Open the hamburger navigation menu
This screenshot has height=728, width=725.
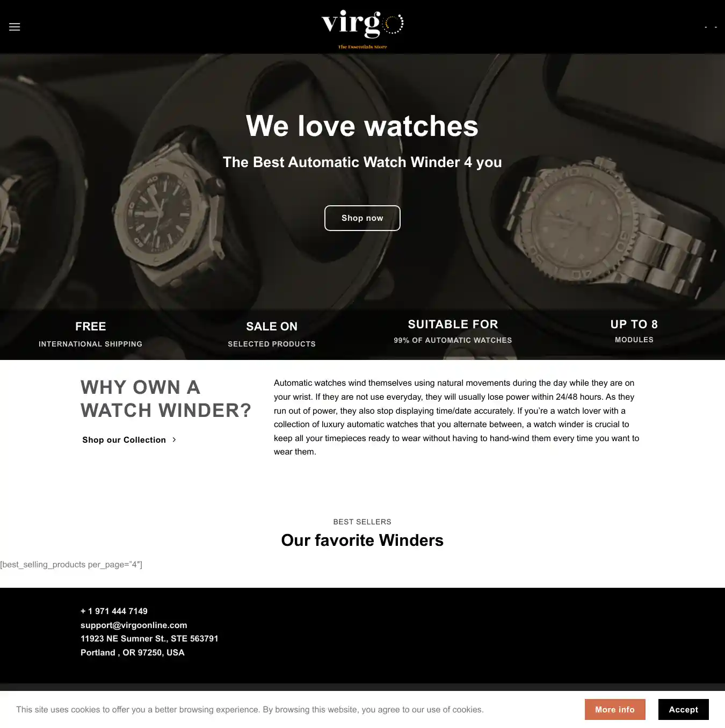pos(15,27)
